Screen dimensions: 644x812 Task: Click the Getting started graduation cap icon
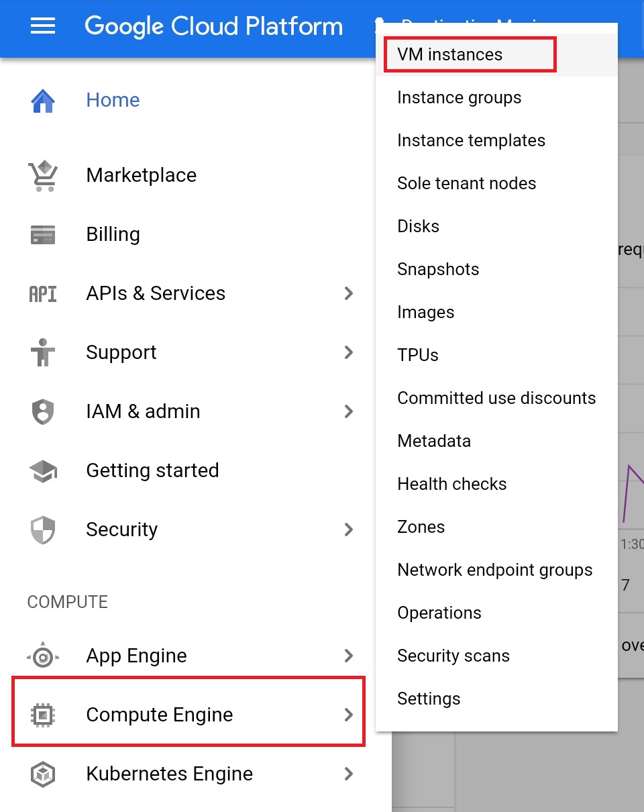click(43, 471)
